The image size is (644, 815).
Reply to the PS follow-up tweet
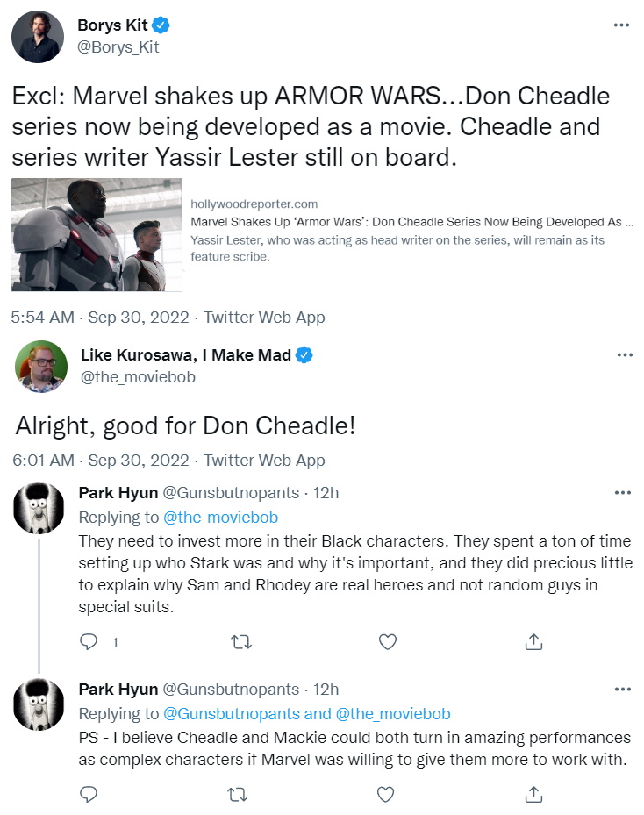89,794
